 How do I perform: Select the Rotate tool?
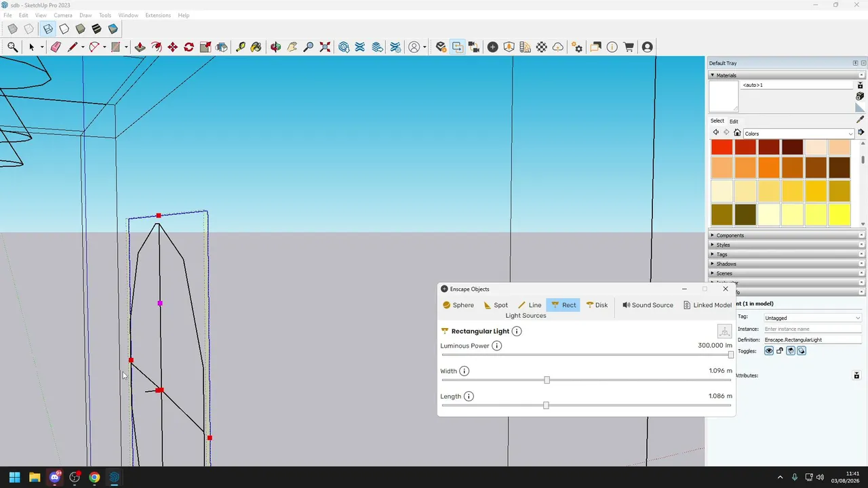[x=189, y=47]
